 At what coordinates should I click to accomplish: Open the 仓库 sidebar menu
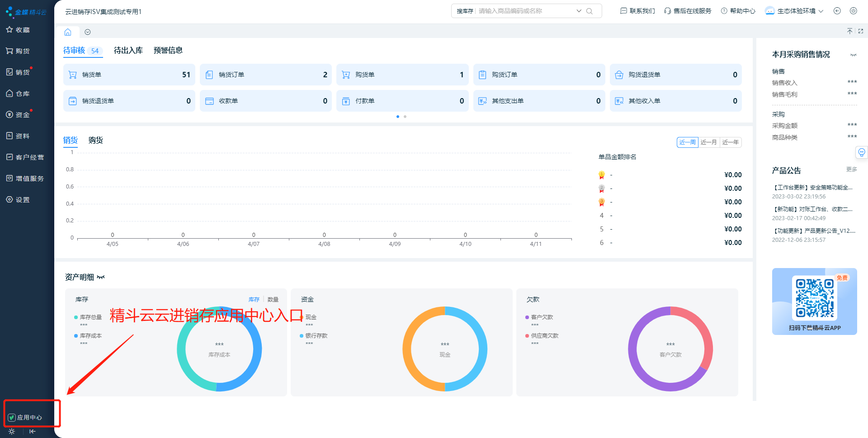[x=18, y=94]
